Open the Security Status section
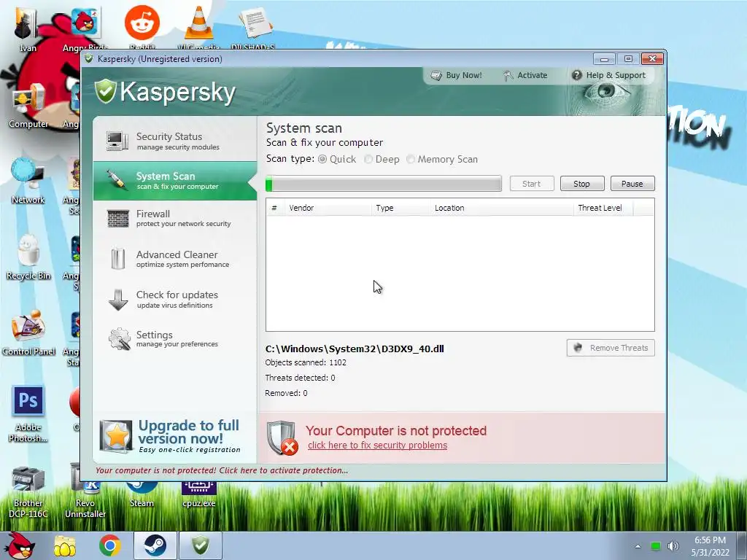 click(x=175, y=141)
